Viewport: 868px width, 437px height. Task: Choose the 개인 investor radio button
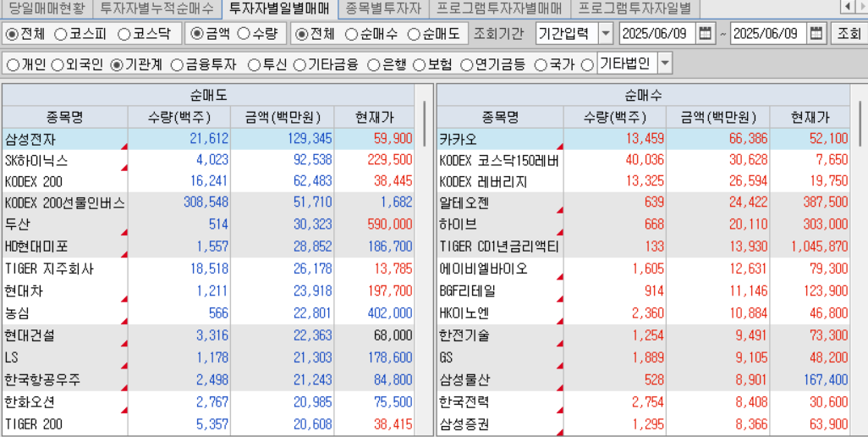pos(13,65)
